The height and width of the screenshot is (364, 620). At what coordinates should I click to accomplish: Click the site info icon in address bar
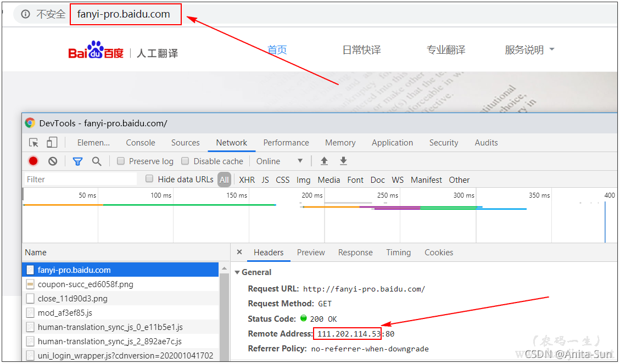[25, 14]
